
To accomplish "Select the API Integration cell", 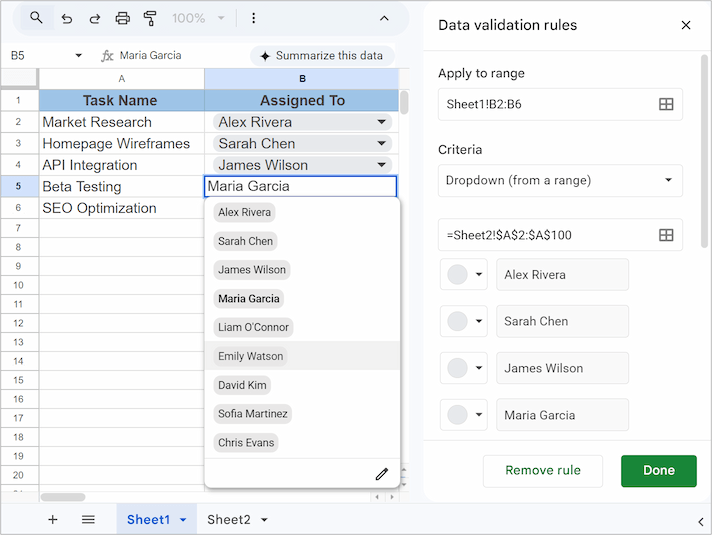I will point(122,165).
